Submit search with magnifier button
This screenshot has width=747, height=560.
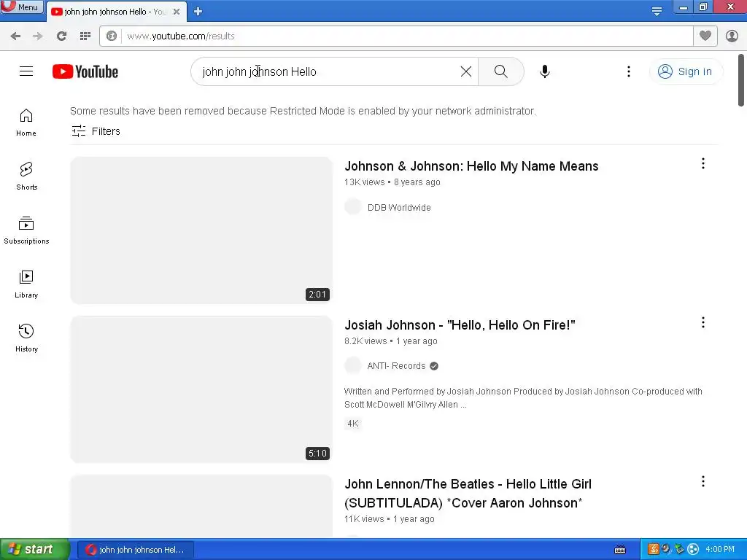500,71
